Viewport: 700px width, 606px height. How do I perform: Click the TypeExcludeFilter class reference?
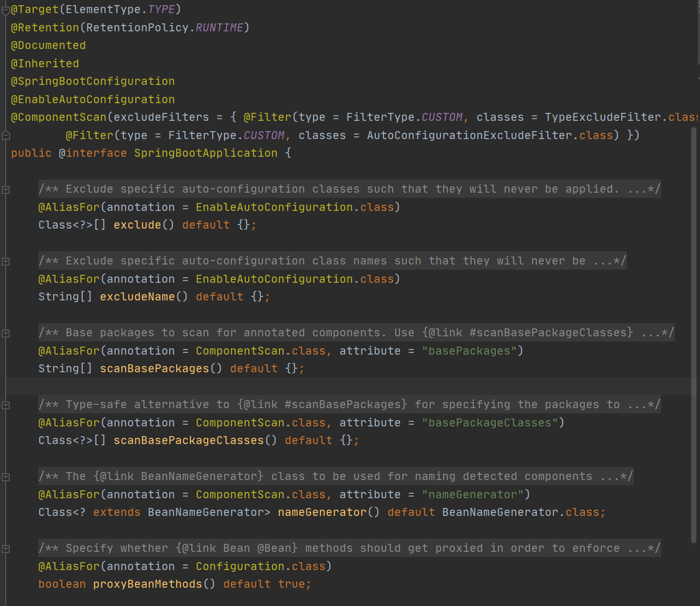click(x=603, y=117)
